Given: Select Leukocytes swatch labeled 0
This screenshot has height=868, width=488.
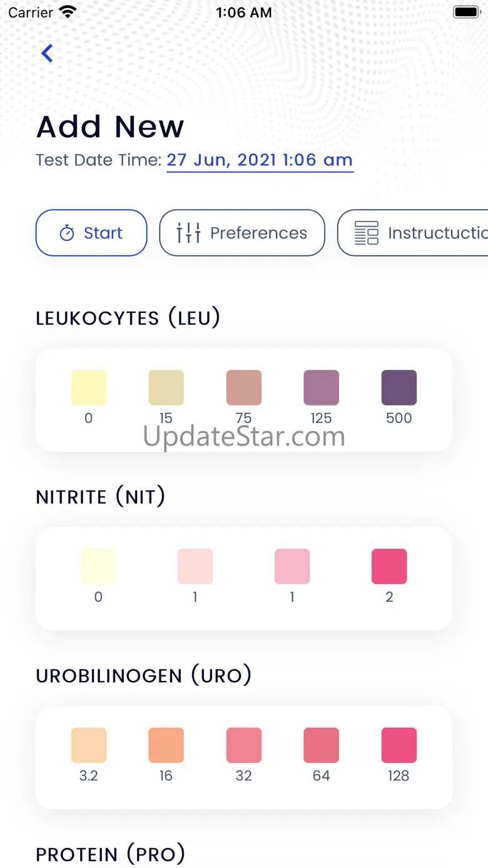Looking at the screenshot, I should pos(89,388).
